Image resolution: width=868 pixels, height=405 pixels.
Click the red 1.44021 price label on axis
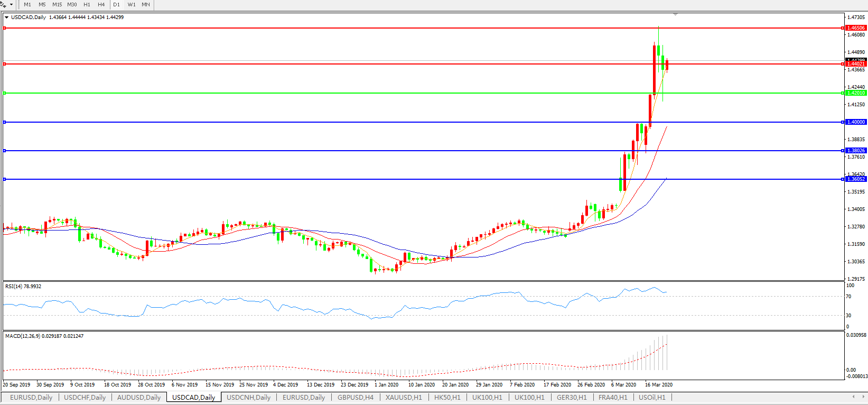tap(856, 64)
